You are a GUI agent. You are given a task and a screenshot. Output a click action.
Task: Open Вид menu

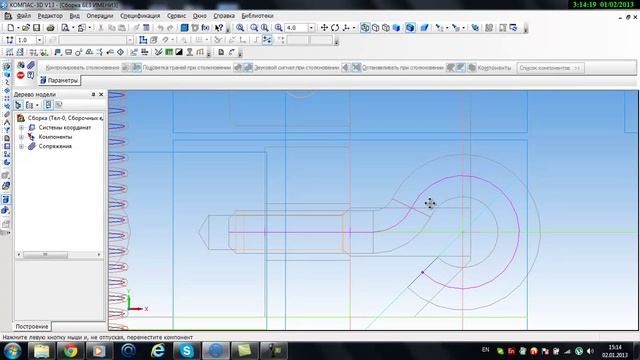click(74, 16)
